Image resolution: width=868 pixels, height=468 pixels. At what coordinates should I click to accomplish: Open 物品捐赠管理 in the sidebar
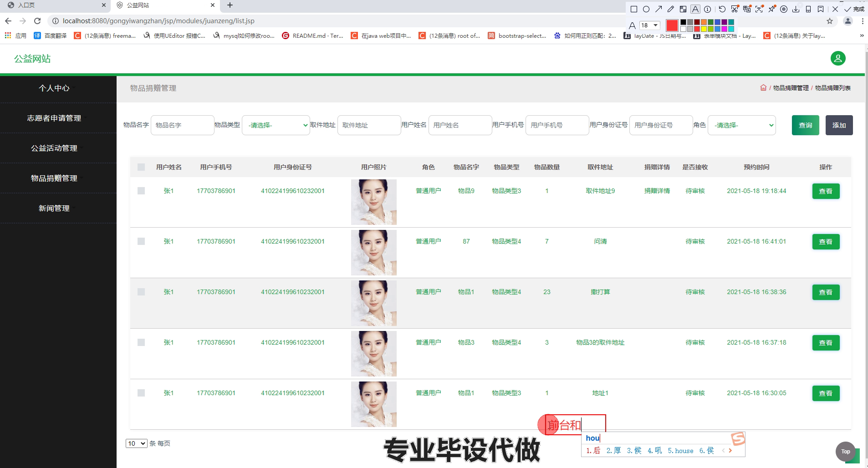click(54, 178)
